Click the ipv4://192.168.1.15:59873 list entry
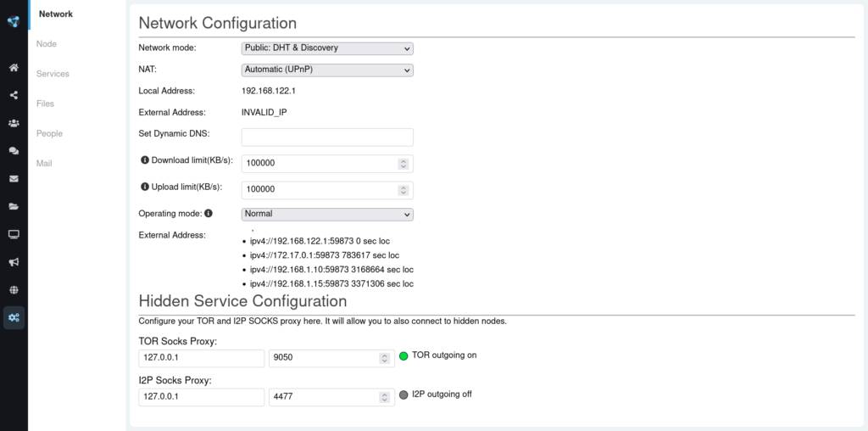The image size is (868, 431). [332, 284]
